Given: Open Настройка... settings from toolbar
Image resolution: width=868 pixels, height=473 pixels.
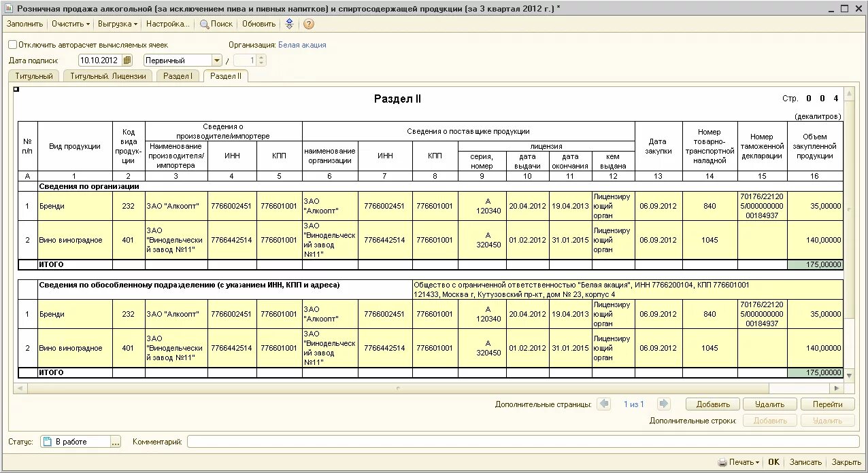Looking at the screenshot, I should click(x=167, y=24).
